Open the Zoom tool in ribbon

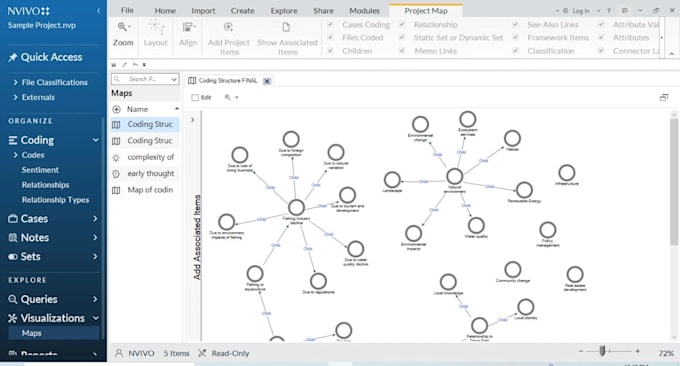pos(123,27)
